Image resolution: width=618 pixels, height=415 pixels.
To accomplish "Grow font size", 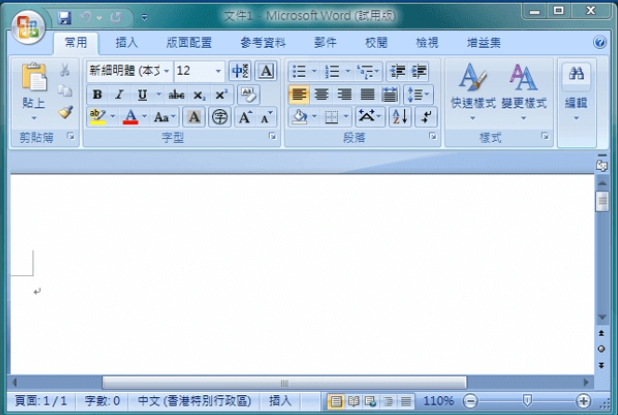I will (245, 117).
